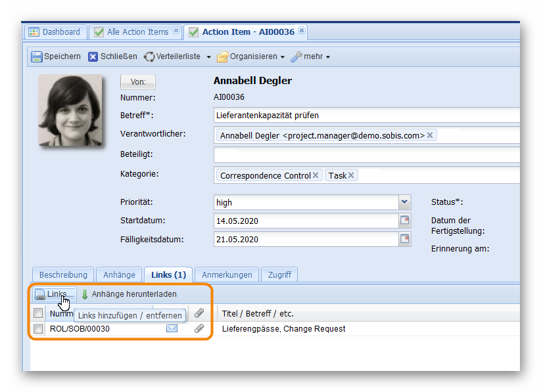Expand the Priorität dropdown arrow
Image resolution: width=541 pixels, height=392 pixels.
click(404, 202)
